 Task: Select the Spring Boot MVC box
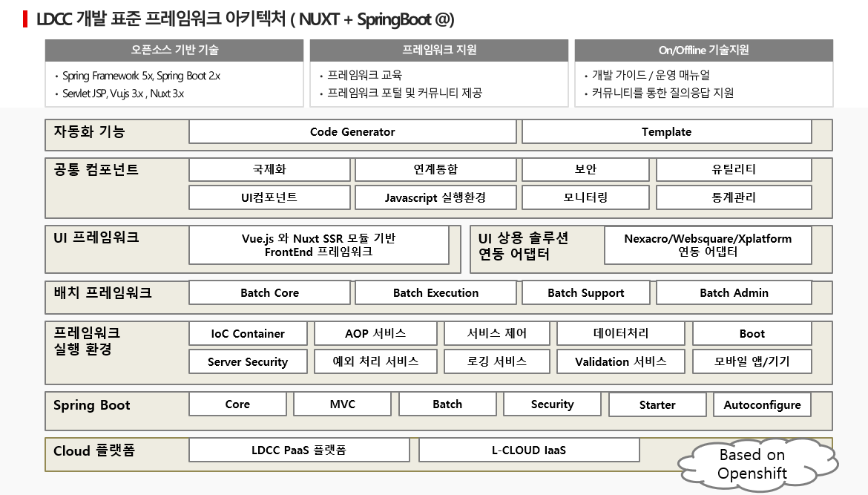coord(342,404)
